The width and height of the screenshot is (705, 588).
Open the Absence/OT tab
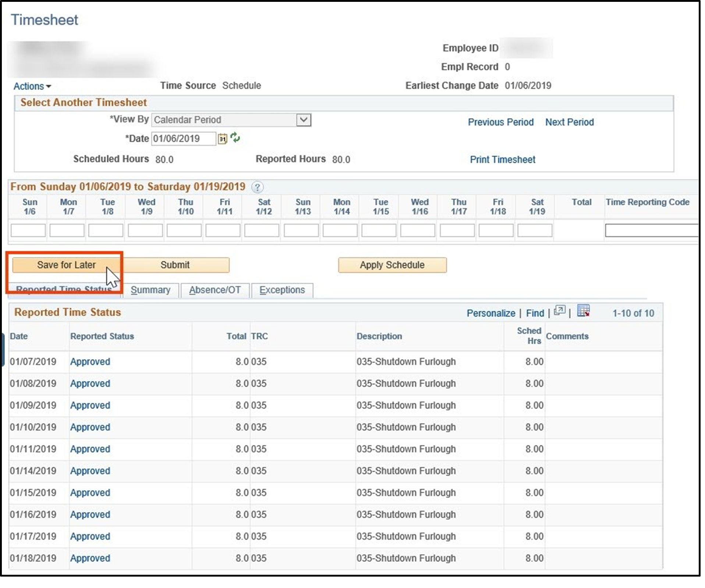pyautogui.click(x=215, y=290)
